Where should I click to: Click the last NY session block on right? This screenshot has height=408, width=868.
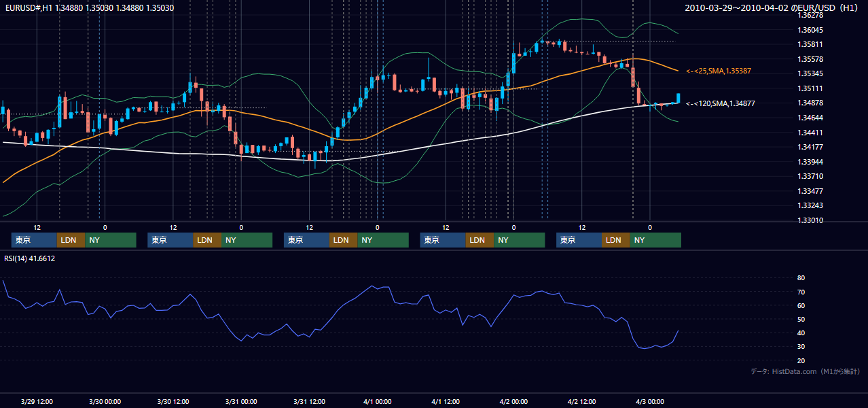[x=655, y=240]
